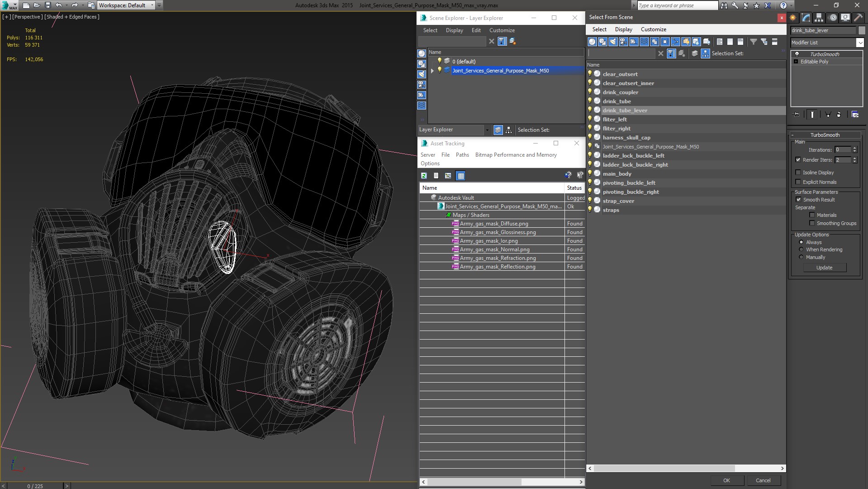Increase the Render Iters spinner value

point(854,158)
